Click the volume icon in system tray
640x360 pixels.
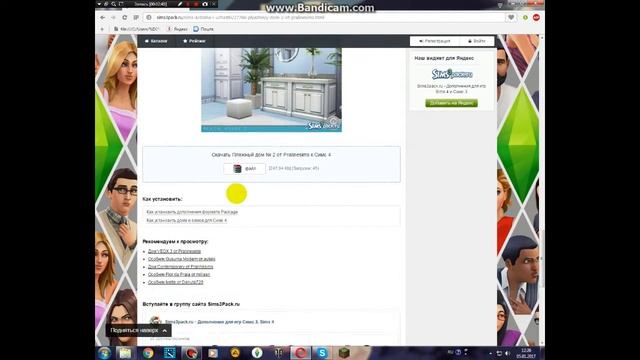coord(508,353)
